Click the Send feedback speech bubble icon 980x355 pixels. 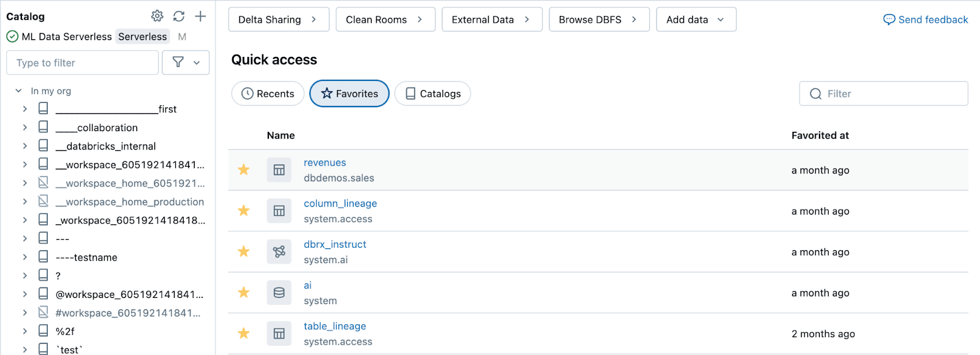click(889, 20)
